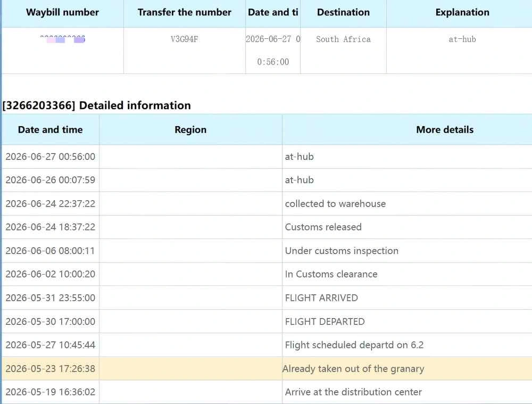Select the collected to warehouse entry
Viewport: 532px width, 404px height.
click(335, 204)
